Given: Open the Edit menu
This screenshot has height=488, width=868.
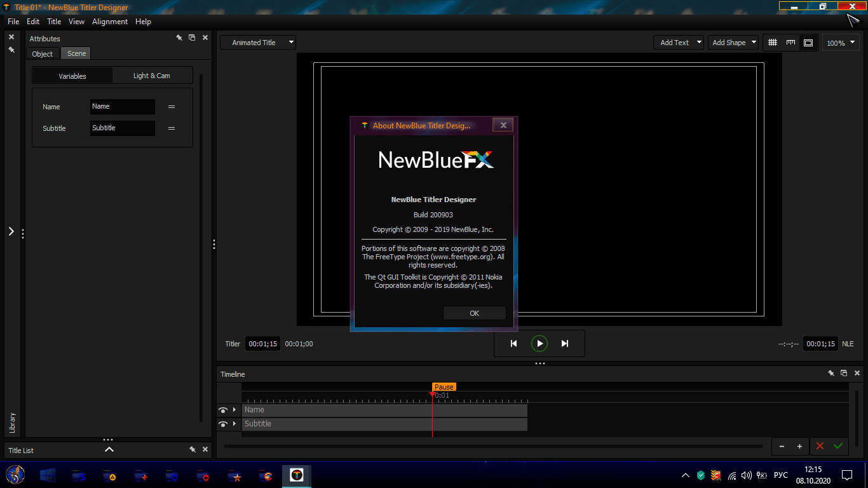Looking at the screenshot, I should 33,22.
